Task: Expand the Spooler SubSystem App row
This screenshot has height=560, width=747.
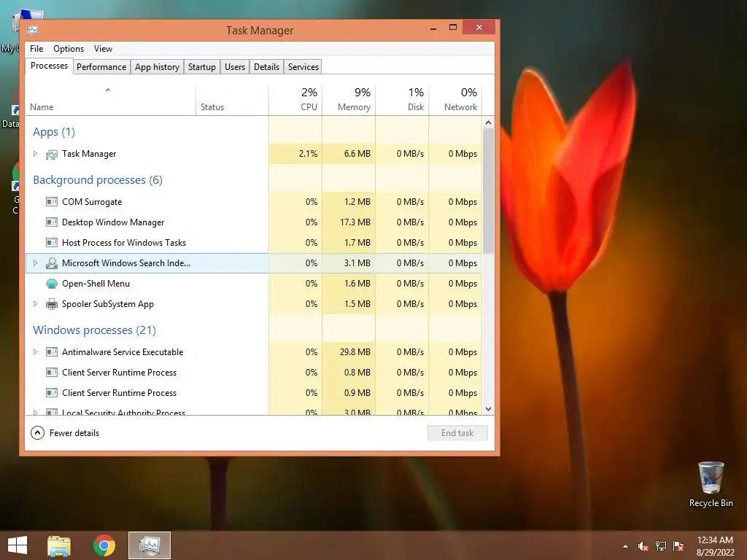Action: [35, 304]
